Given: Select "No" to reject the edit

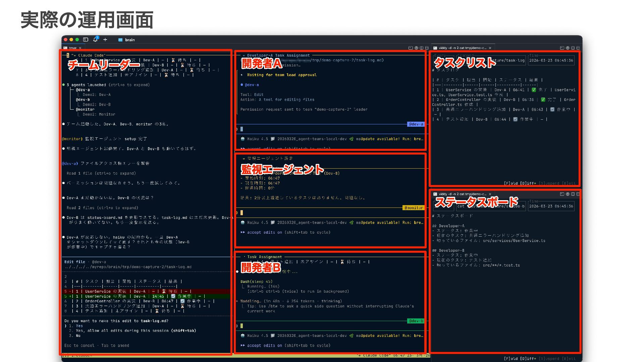Looking at the screenshot, I should point(78,336).
